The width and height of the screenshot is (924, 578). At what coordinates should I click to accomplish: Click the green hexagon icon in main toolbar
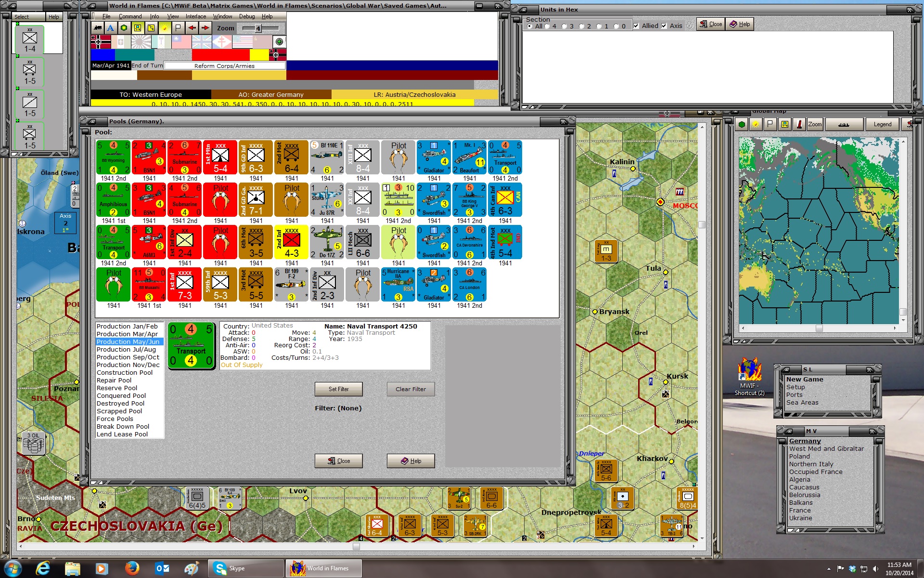[x=124, y=28]
